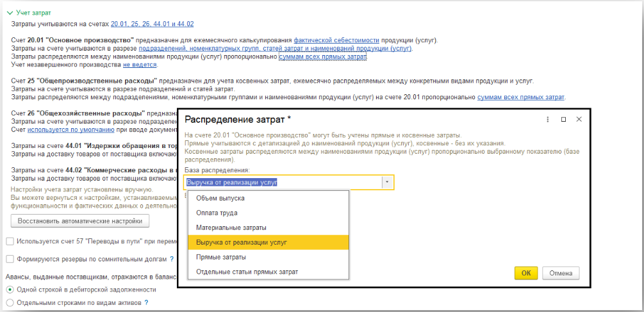The width and height of the screenshot is (644, 312).
Task: Expand the База распределения dropdown arrow
Action: [x=386, y=183]
